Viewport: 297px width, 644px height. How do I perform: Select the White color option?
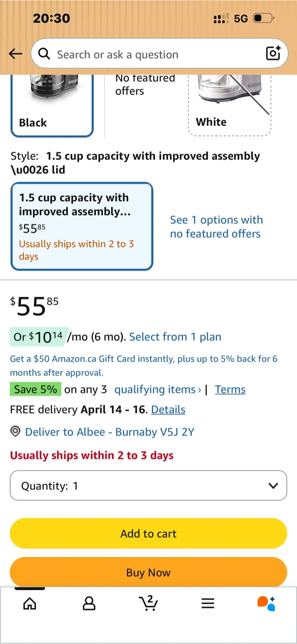point(230,107)
